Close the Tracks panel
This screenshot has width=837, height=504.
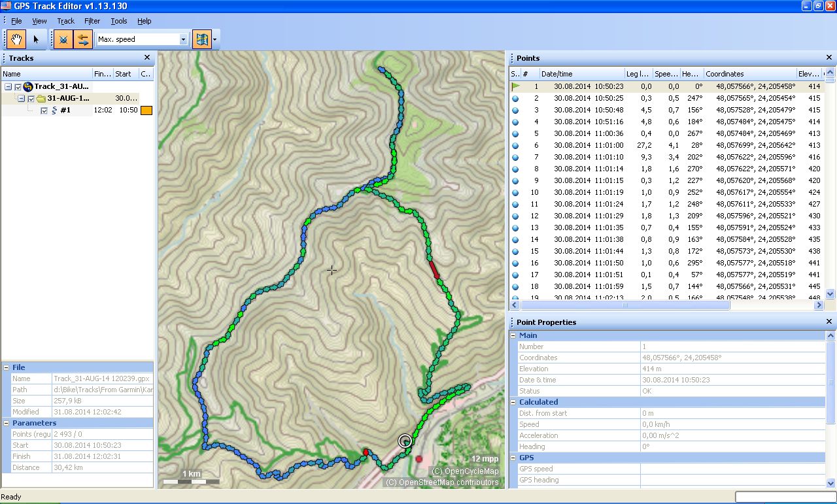click(147, 58)
